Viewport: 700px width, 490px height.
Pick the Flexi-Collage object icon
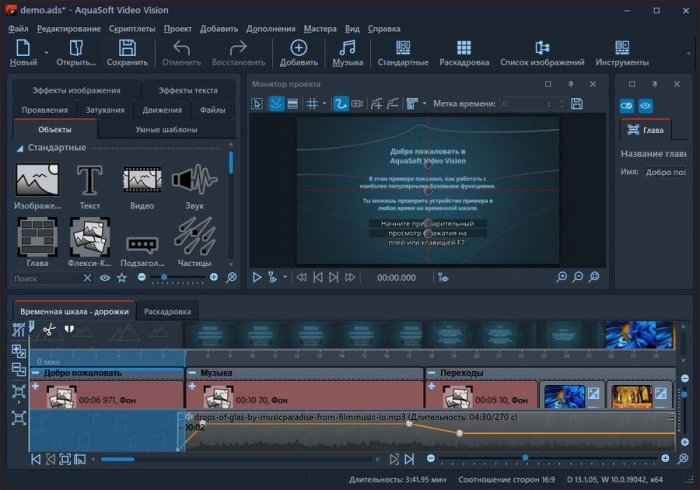[x=90, y=238]
